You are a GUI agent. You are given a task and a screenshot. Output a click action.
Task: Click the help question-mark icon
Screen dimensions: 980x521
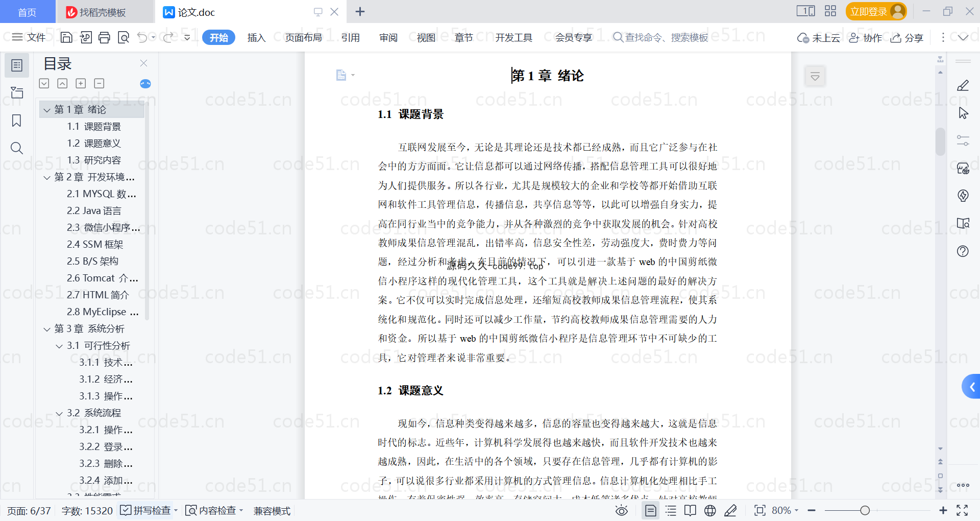point(963,251)
